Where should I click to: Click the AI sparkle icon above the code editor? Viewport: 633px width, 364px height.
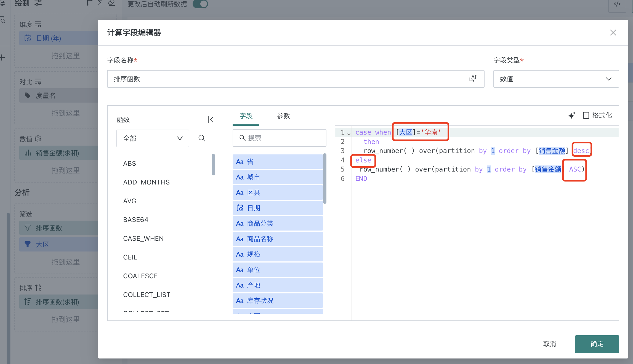click(x=572, y=115)
